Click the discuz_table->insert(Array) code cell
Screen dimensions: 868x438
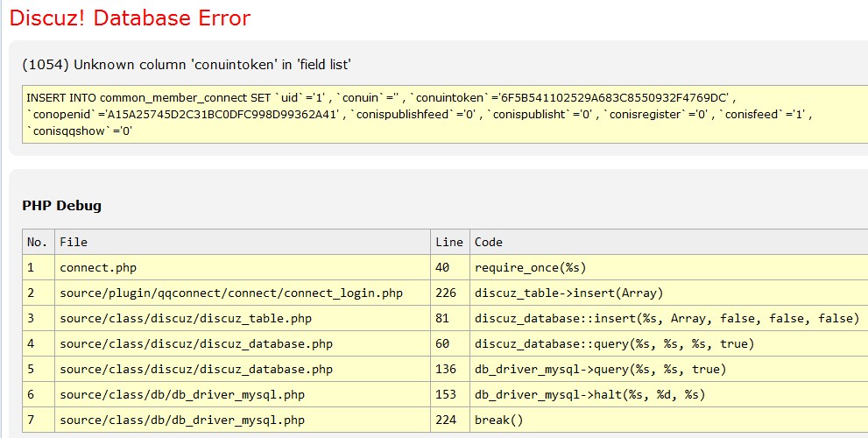568,293
